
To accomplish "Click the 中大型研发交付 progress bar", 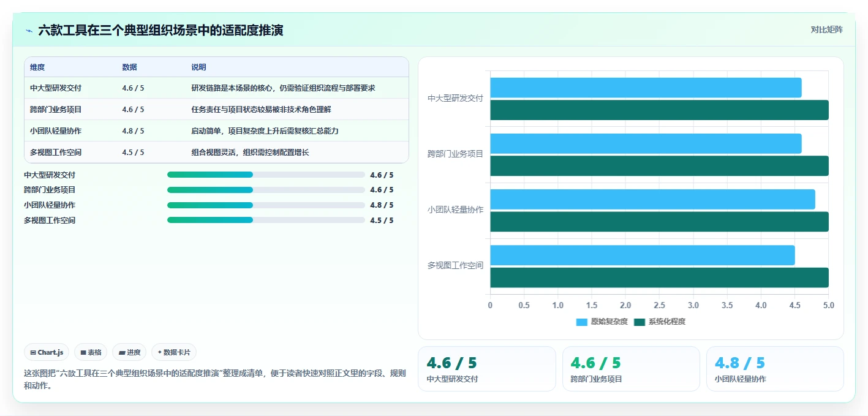I will [266, 175].
